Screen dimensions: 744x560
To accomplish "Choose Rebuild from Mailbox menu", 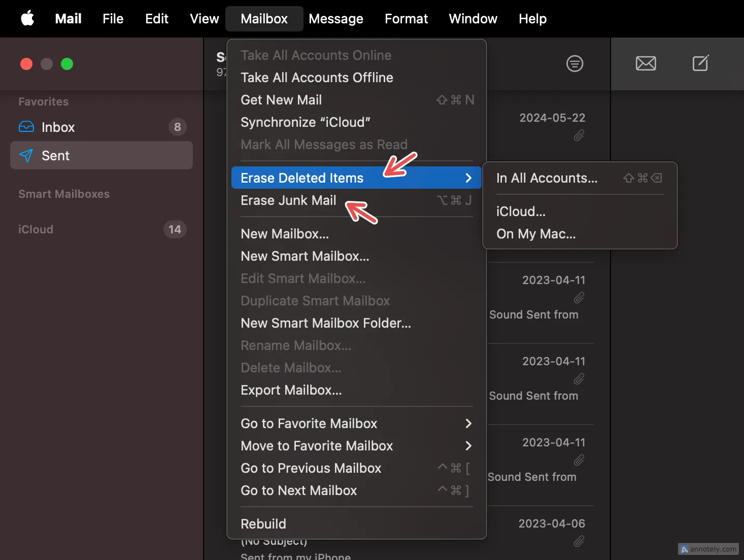I will click(x=356, y=524).
